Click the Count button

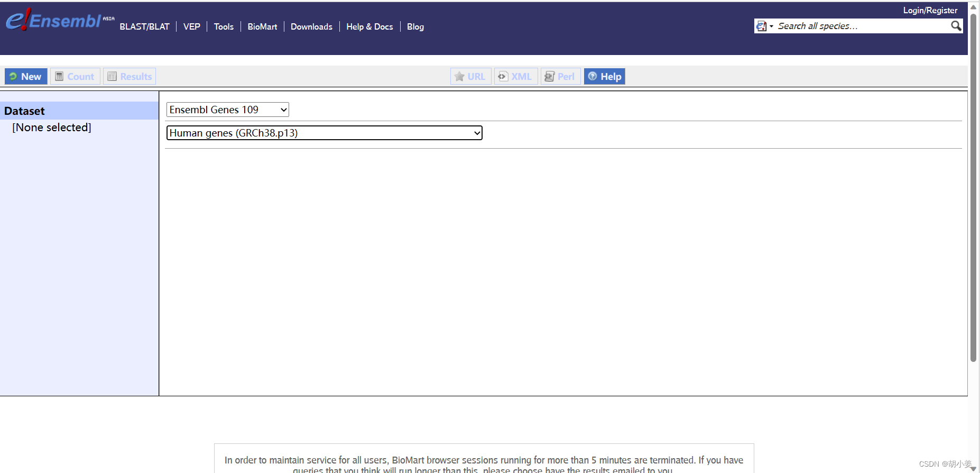tap(75, 76)
